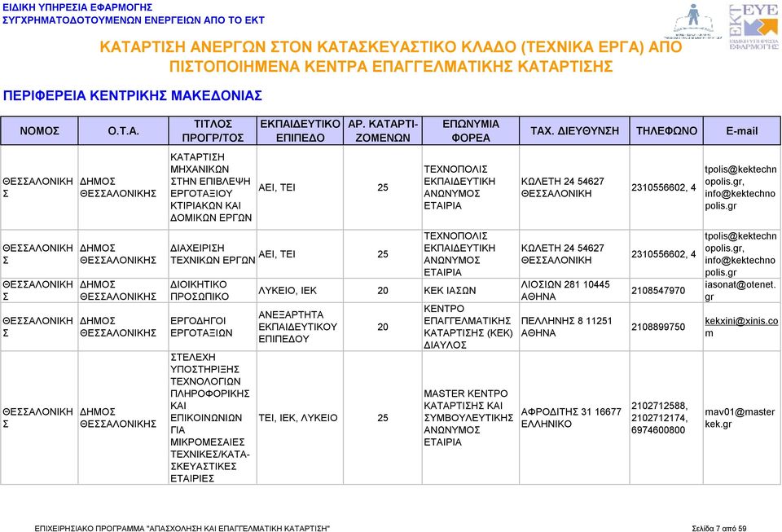Click the ΤΗΛΕΦΩΝΟ column header
This screenshot has height=532, width=782.
coord(666,131)
